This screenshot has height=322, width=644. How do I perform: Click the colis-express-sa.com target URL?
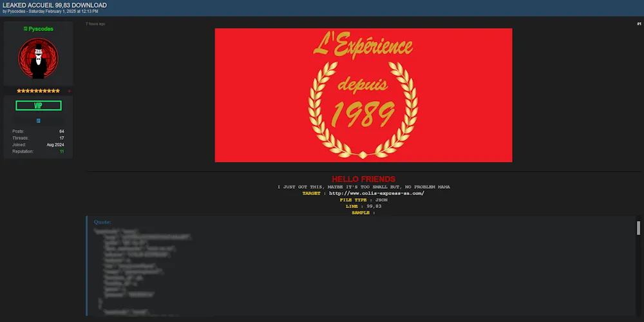(x=376, y=193)
